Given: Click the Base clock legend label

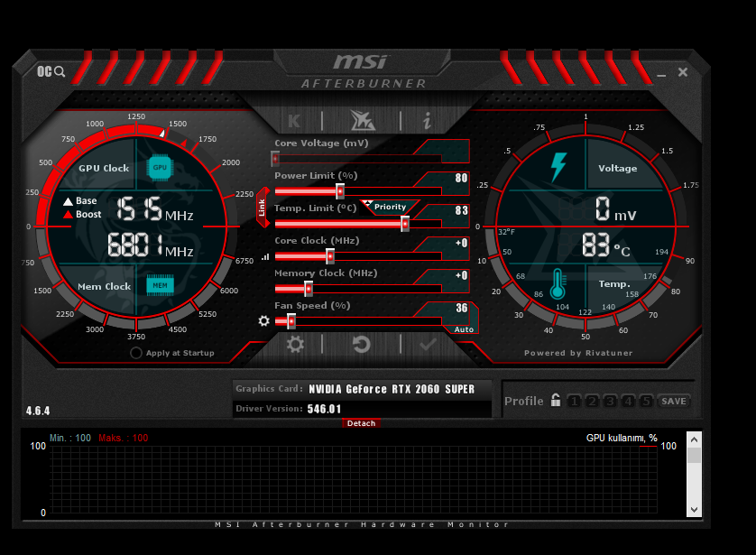Looking at the screenshot, I should [87, 200].
